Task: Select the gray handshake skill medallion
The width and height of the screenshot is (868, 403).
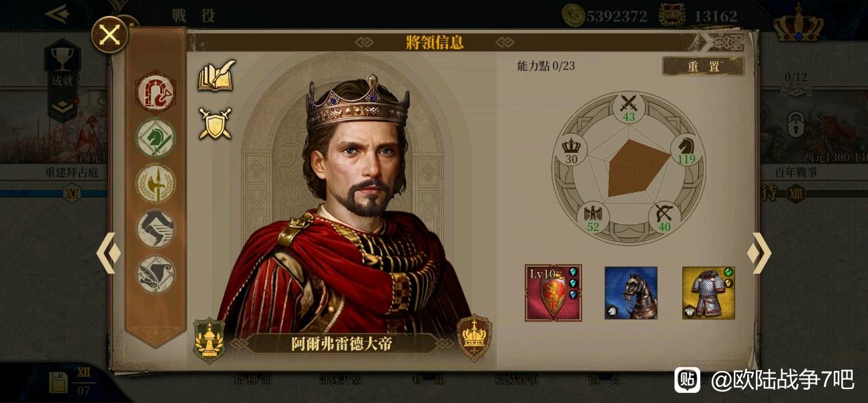Action: (156, 228)
